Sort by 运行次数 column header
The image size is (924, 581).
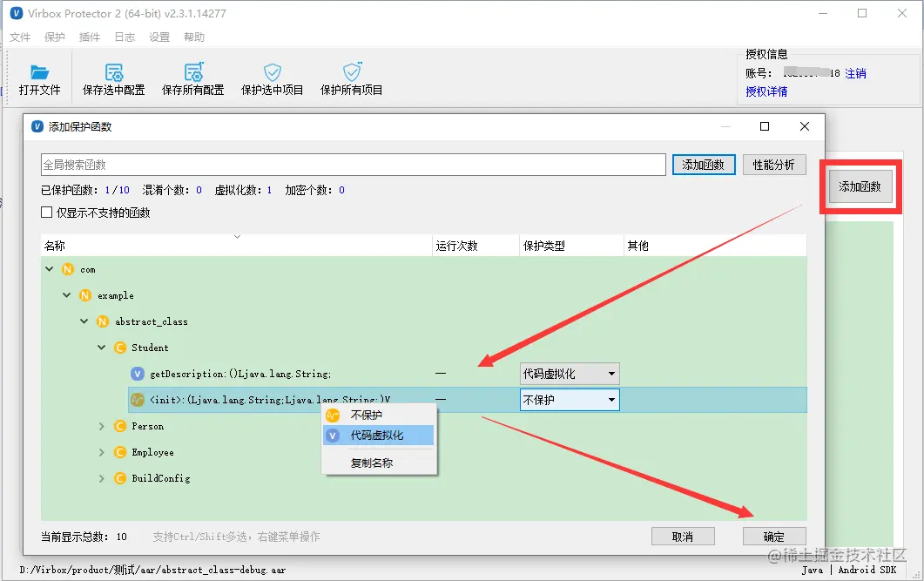[x=475, y=246]
